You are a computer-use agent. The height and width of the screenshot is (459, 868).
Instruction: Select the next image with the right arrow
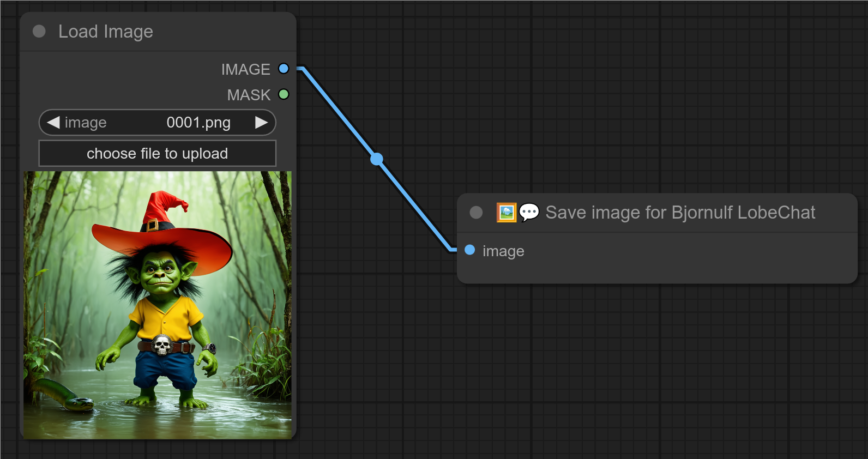pos(261,123)
